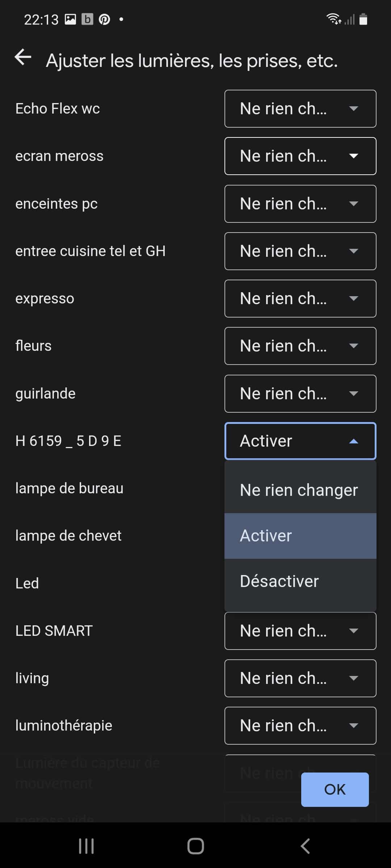Tap the 'lampe de bureau' device label
This screenshot has width=391, height=868.
[x=69, y=489]
